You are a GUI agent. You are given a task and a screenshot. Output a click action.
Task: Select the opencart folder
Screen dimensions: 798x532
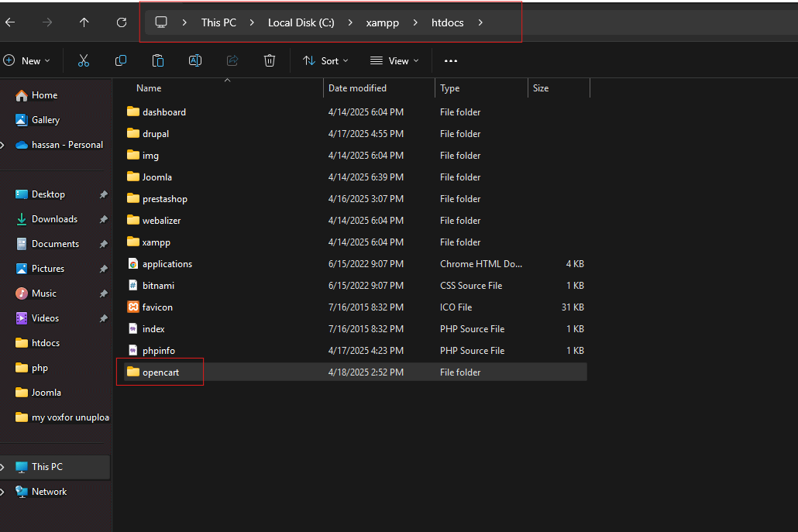pos(160,372)
